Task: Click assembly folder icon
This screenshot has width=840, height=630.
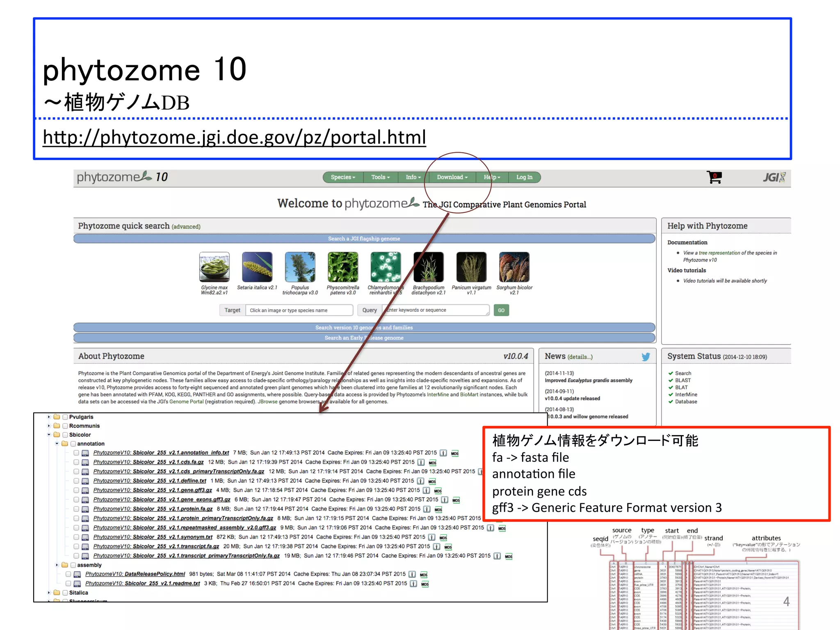Action: coord(65,565)
